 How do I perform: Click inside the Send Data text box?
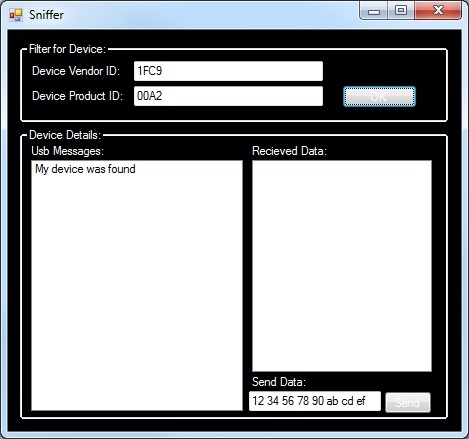coord(315,401)
